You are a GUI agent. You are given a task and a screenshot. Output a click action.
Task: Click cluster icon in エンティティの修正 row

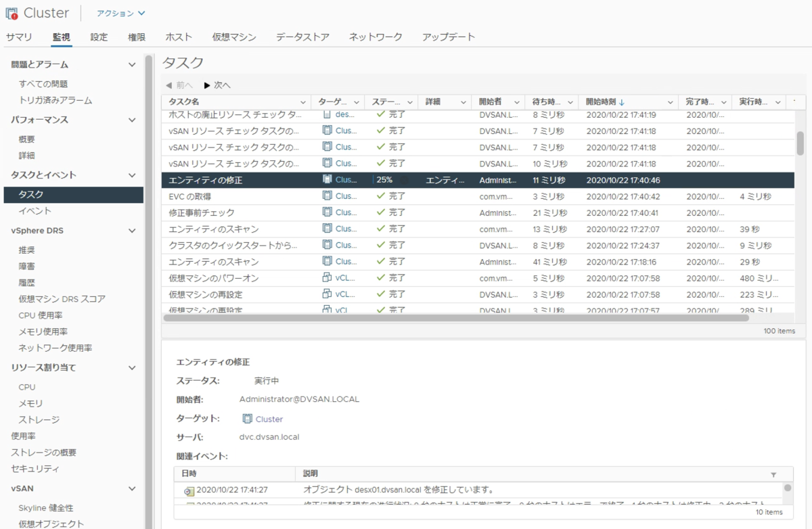pos(328,180)
